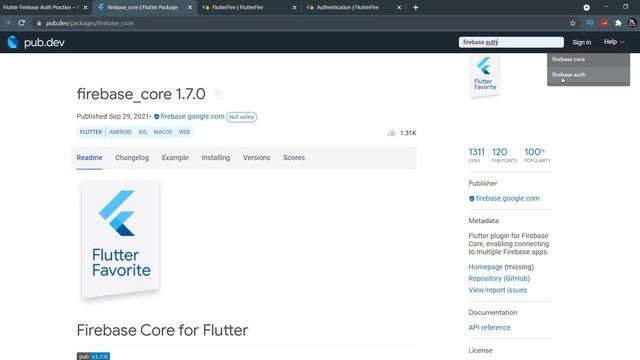Open the browser extensions puzzle icon
This screenshot has width=640, height=360.
tap(618, 23)
